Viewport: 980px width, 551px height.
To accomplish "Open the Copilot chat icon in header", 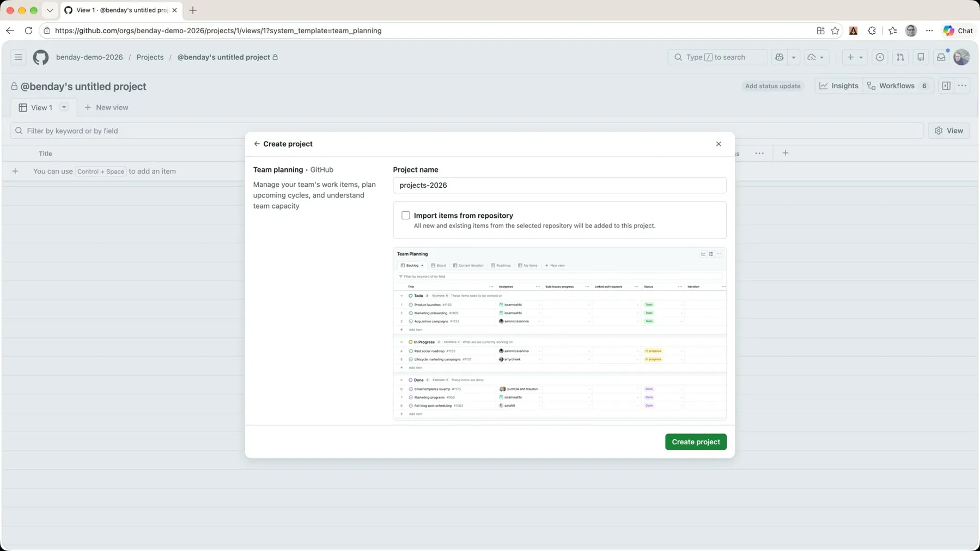I will pos(780,57).
